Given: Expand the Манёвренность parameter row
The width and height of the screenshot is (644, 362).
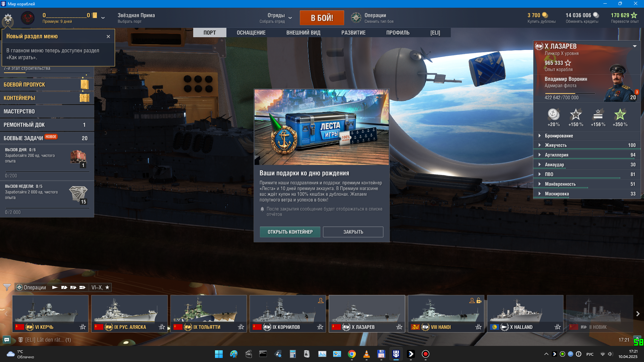Looking at the screenshot, I should pyautogui.click(x=587, y=184).
